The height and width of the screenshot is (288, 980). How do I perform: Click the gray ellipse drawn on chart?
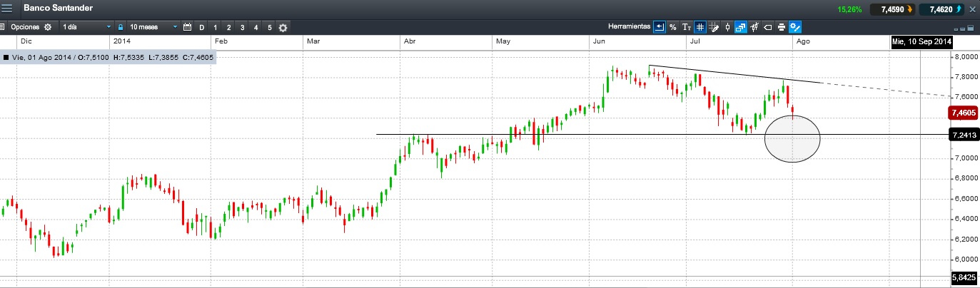point(792,139)
